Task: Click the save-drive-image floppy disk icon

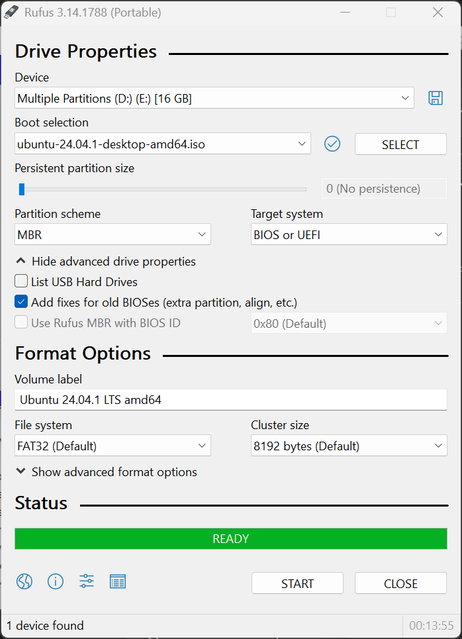Action: pos(435,98)
